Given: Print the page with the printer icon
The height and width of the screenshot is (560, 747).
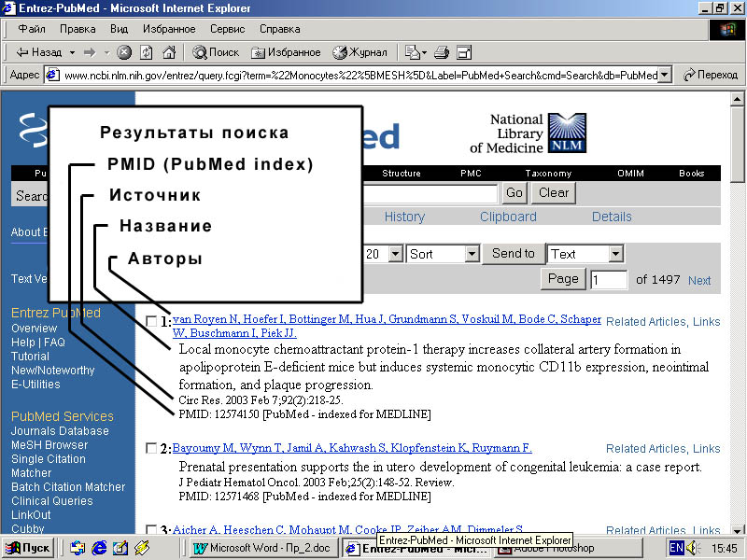Looking at the screenshot, I should (441, 52).
